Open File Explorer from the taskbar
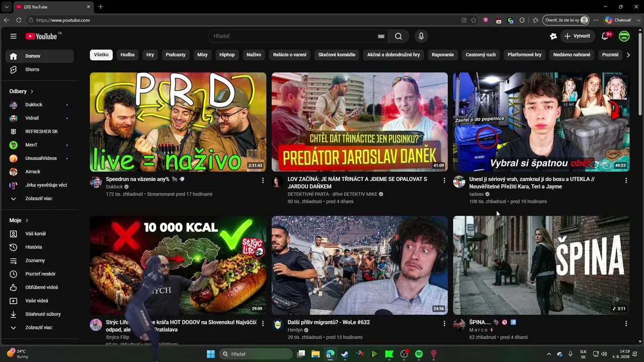Viewport: 644px width, 362px height. pyautogui.click(x=315, y=354)
